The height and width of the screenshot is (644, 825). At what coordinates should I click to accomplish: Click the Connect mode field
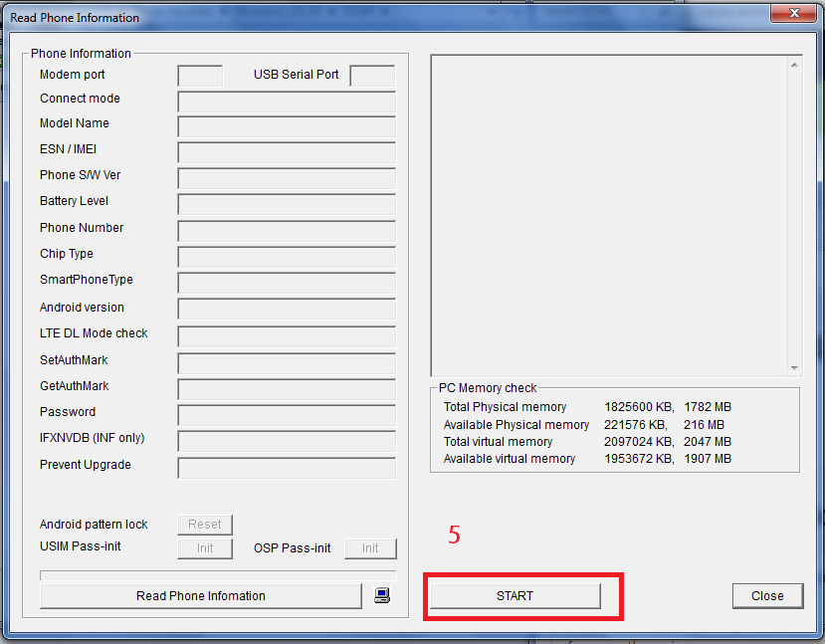point(287,101)
